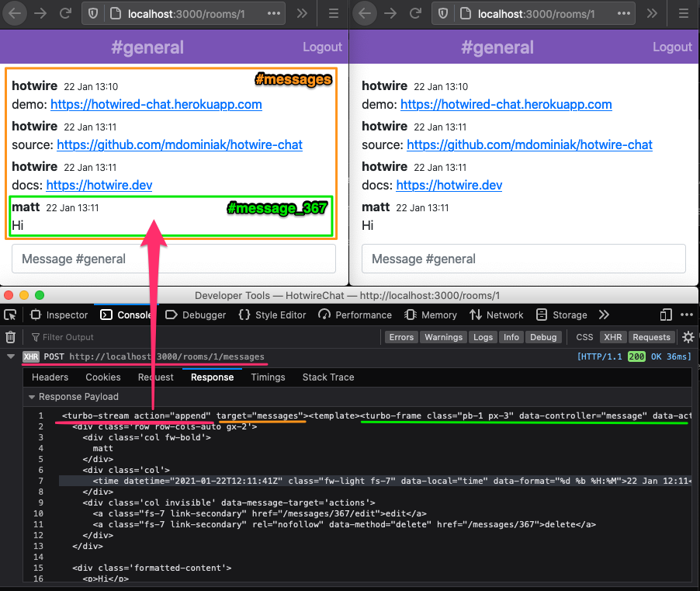Toggle the Errors console filter
Image resolution: width=700 pixels, height=591 pixels.
coord(401,337)
